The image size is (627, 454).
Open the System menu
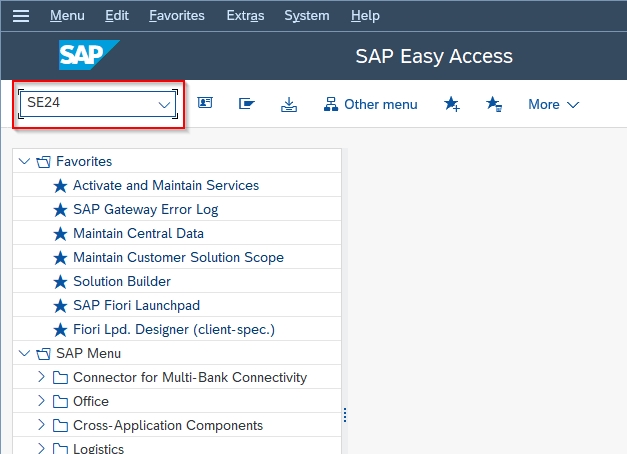pos(307,16)
